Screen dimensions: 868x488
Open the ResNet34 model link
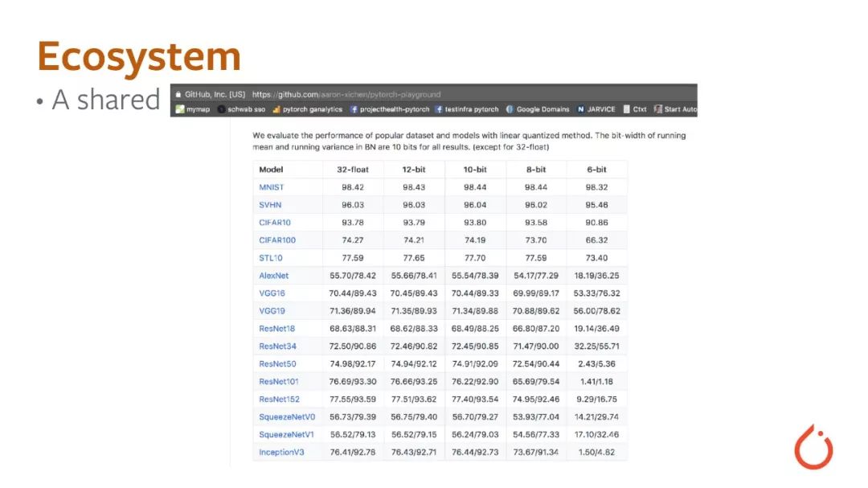pyautogui.click(x=277, y=347)
